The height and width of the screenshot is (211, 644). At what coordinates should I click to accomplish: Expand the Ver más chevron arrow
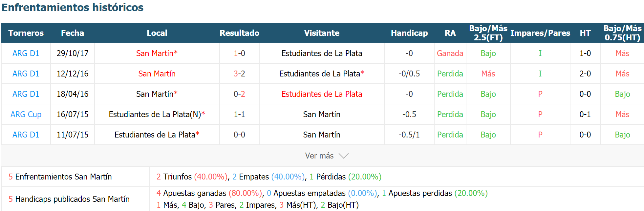[x=343, y=156]
